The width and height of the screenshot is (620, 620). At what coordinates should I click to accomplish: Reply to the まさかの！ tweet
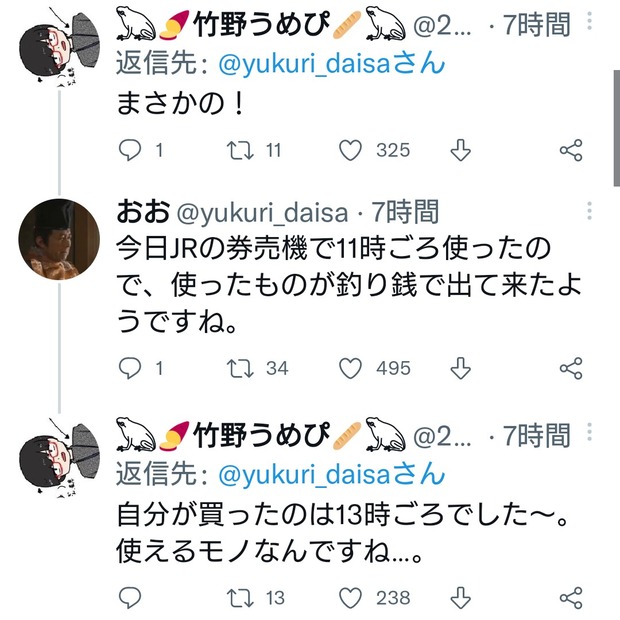coord(130,150)
